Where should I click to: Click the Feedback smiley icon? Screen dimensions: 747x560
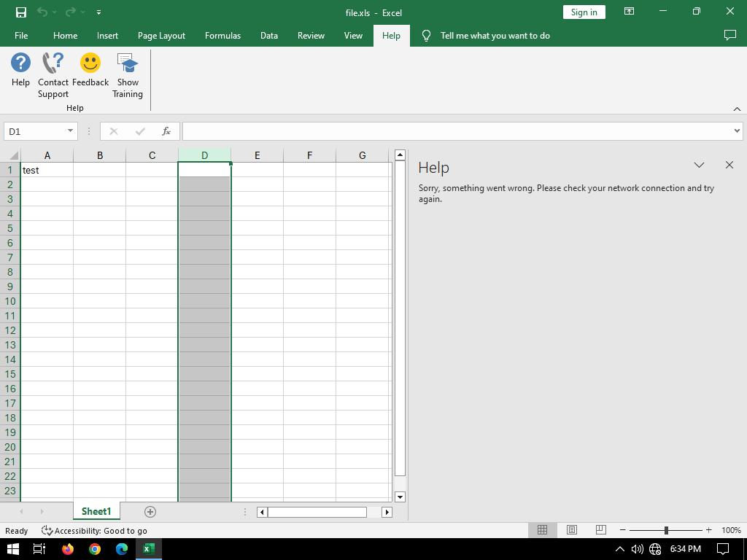90,63
